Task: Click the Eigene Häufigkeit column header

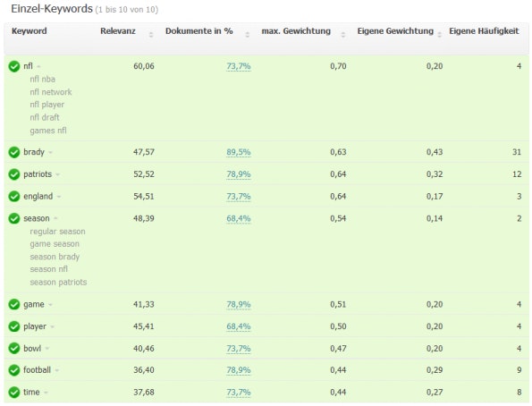Action: click(x=484, y=31)
